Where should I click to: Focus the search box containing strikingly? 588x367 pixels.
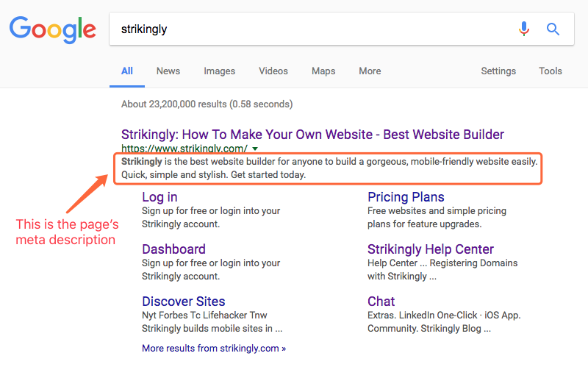pos(341,29)
